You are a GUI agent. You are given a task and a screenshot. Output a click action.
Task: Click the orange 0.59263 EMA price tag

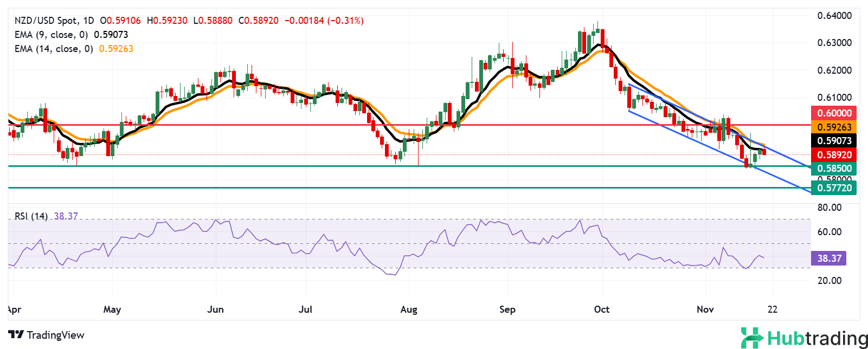pyautogui.click(x=834, y=127)
